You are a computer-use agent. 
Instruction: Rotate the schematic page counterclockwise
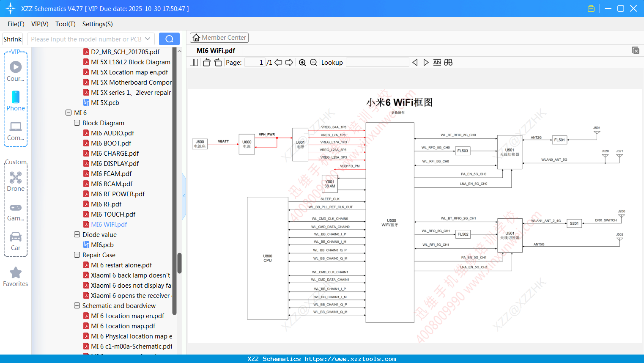tap(206, 62)
